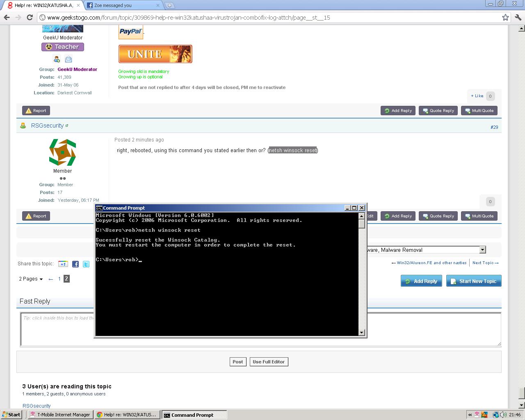The width and height of the screenshot is (525, 420).
Task: Open the Chrome wrench settings menu
Action: [x=518, y=17]
